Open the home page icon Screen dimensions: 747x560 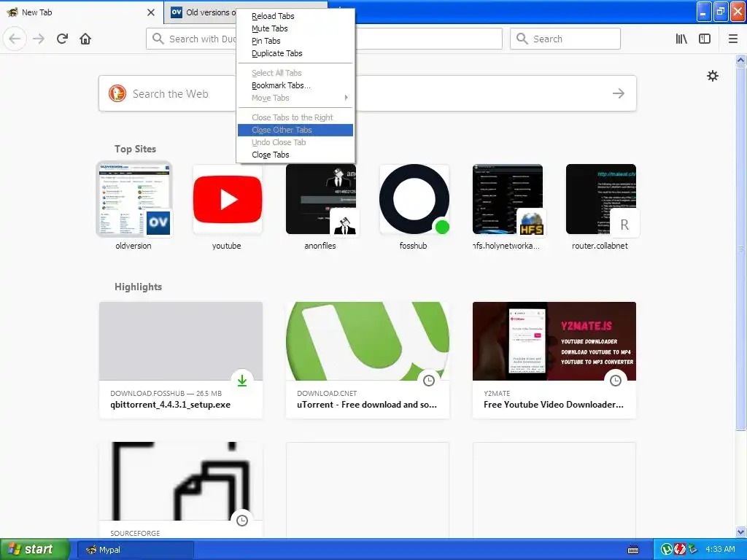click(x=85, y=39)
